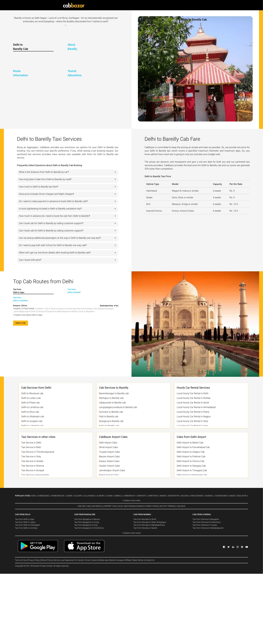Screen dimensions: 263x644
Task: Switch to the About Bareilly tab
Action: pos(72,47)
